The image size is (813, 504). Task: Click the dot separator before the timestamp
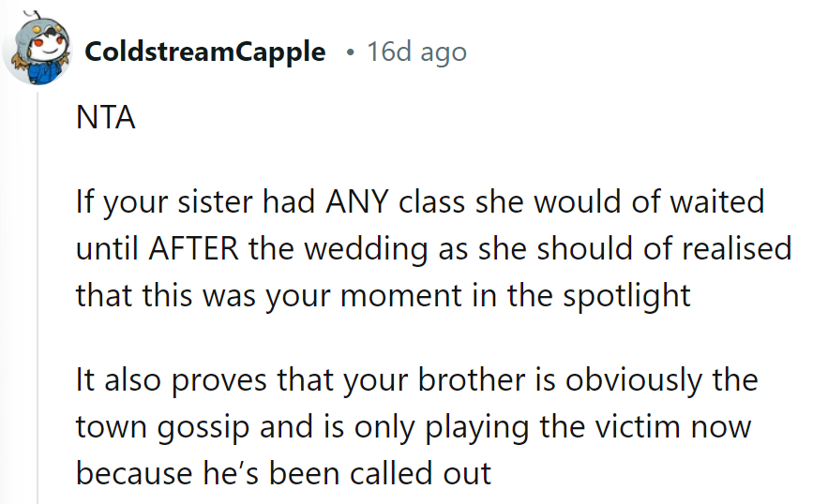pos(350,52)
